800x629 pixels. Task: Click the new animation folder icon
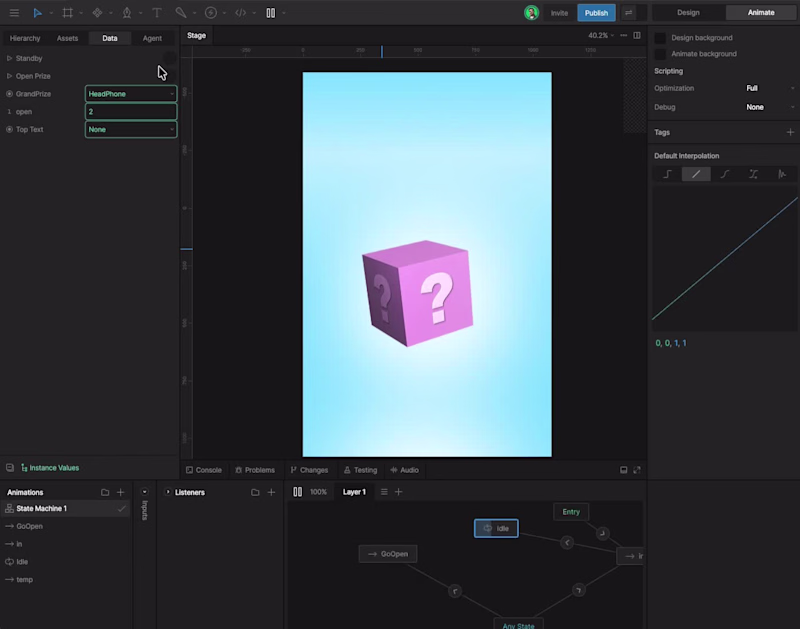coord(104,491)
